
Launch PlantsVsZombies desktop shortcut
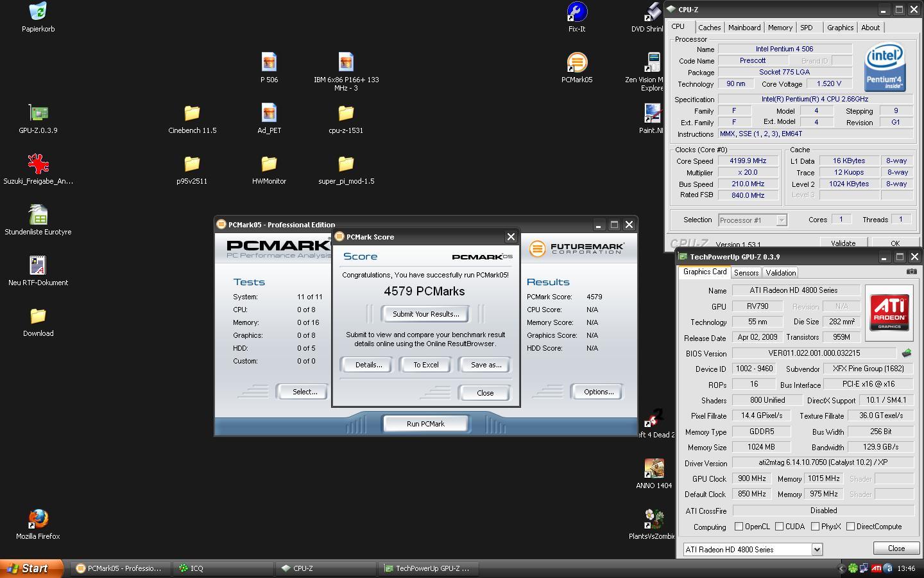click(x=651, y=524)
